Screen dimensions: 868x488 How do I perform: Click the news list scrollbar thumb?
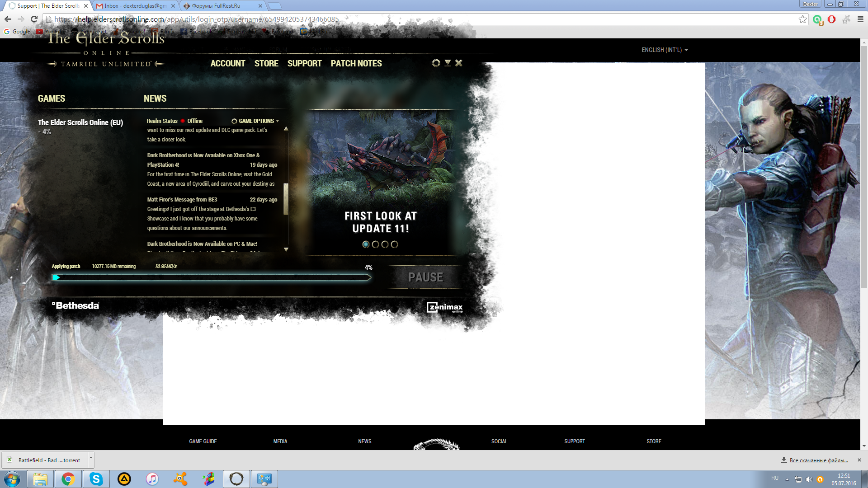(x=286, y=199)
